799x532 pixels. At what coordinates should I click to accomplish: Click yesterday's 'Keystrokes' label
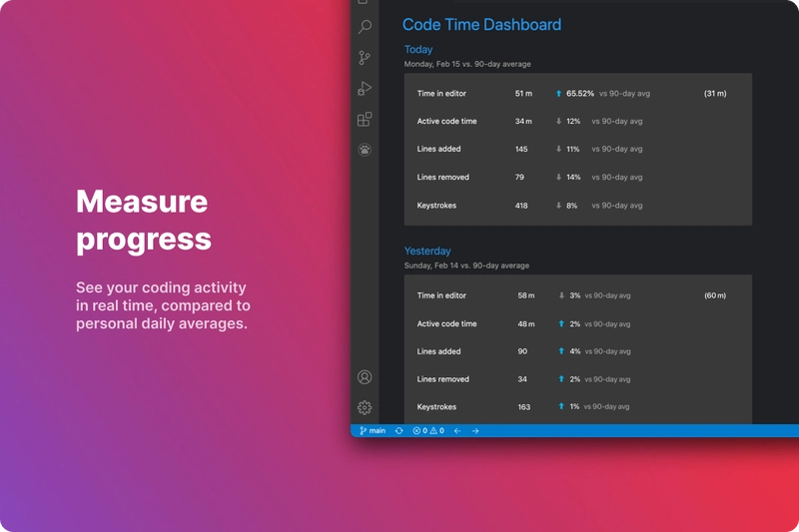pyautogui.click(x=436, y=407)
